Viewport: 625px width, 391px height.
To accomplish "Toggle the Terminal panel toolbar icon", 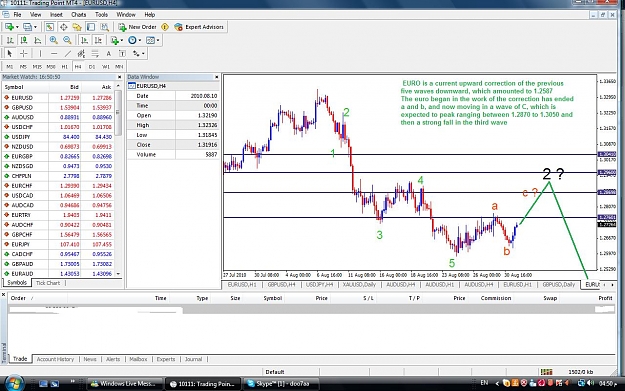I will point(91,27).
